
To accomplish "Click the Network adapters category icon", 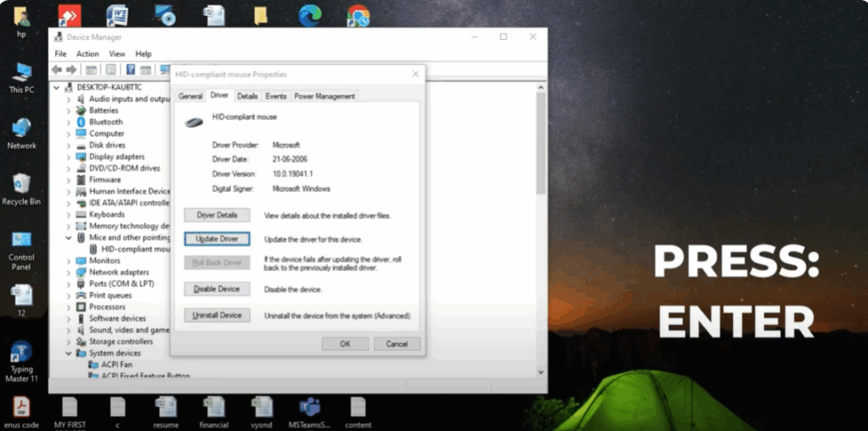I will 81,272.
